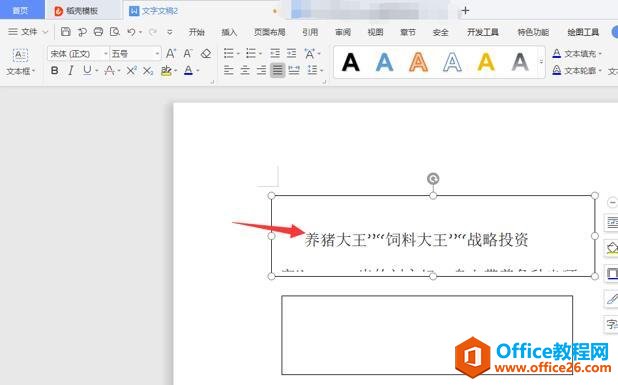Open layout options beside the text box

coord(612,223)
